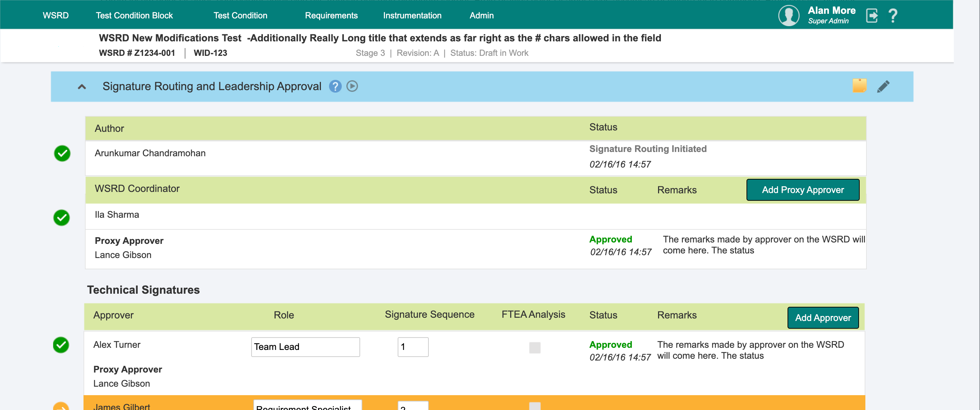Viewport: 980px width, 410px height.
Task: Click the Add Proxy Approver button
Action: click(x=803, y=189)
